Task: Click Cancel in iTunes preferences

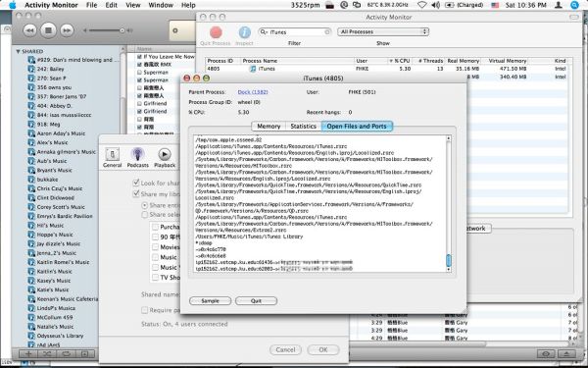Action: pos(285,349)
